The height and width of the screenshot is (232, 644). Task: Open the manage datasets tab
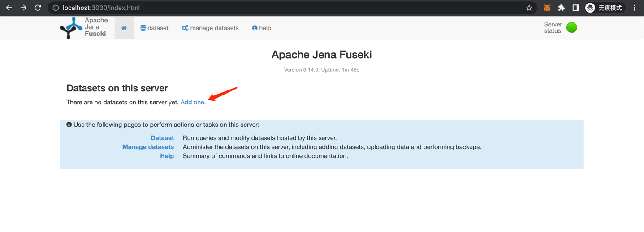pos(210,28)
